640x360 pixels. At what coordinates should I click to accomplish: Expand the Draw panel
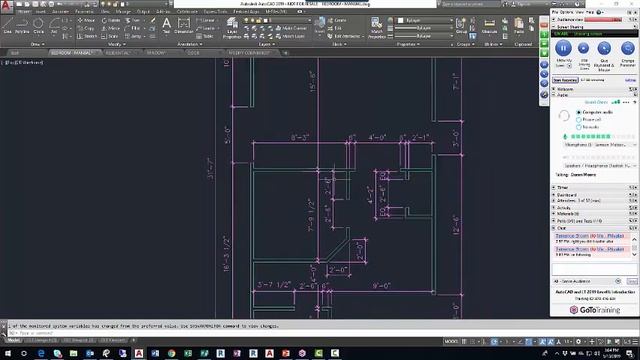38,44
